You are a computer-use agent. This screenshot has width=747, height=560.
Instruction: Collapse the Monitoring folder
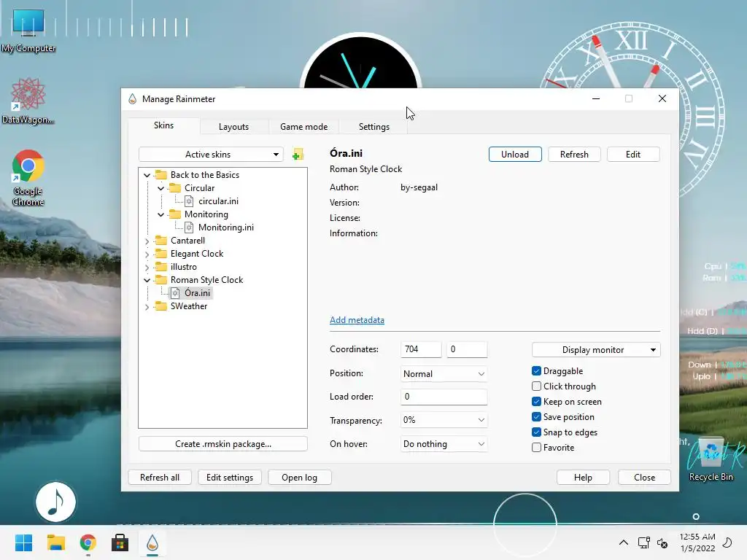pyautogui.click(x=161, y=214)
